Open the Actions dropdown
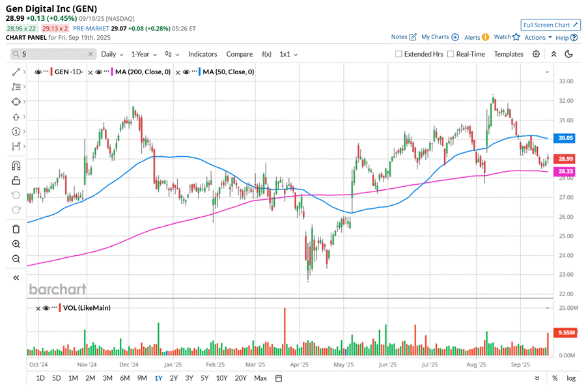588x388 pixels. [538, 38]
